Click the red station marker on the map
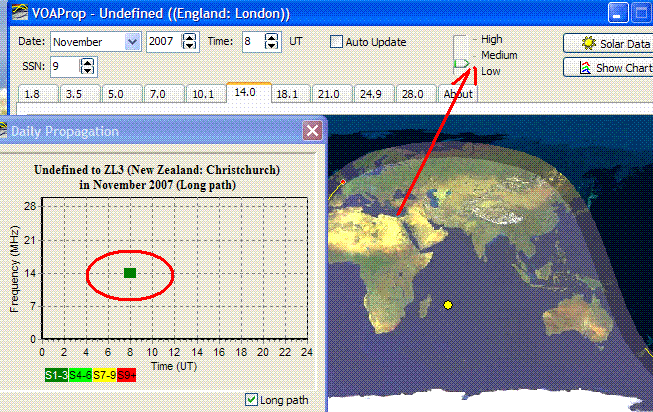The image size is (653, 412). point(343,182)
